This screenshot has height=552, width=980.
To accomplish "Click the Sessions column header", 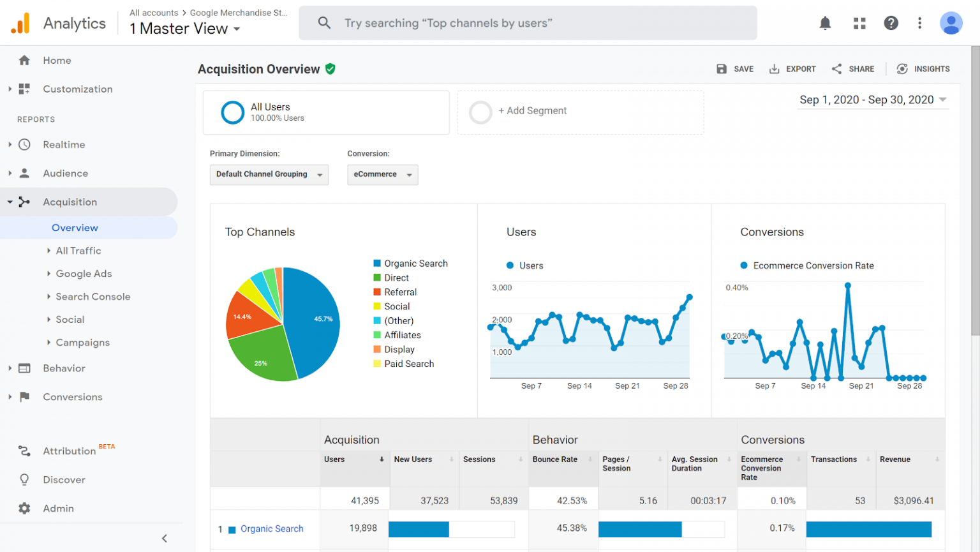I will coord(479,459).
